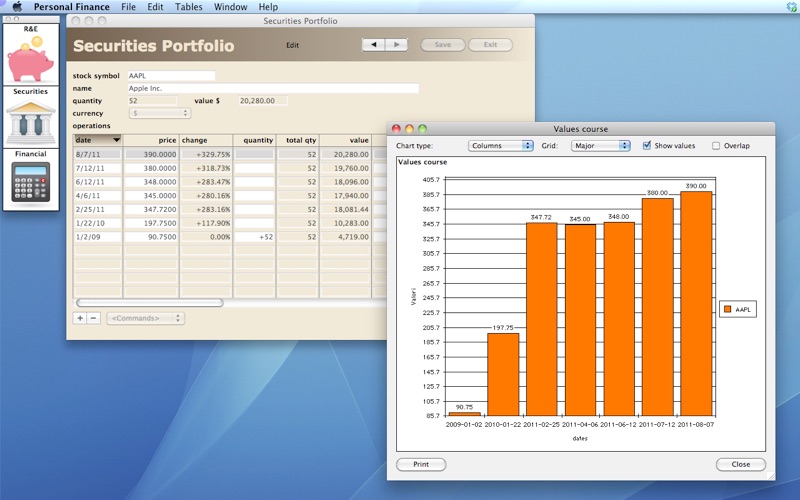Open the Help menu
This screenshot has height=500, width=800.
point(268,7)
